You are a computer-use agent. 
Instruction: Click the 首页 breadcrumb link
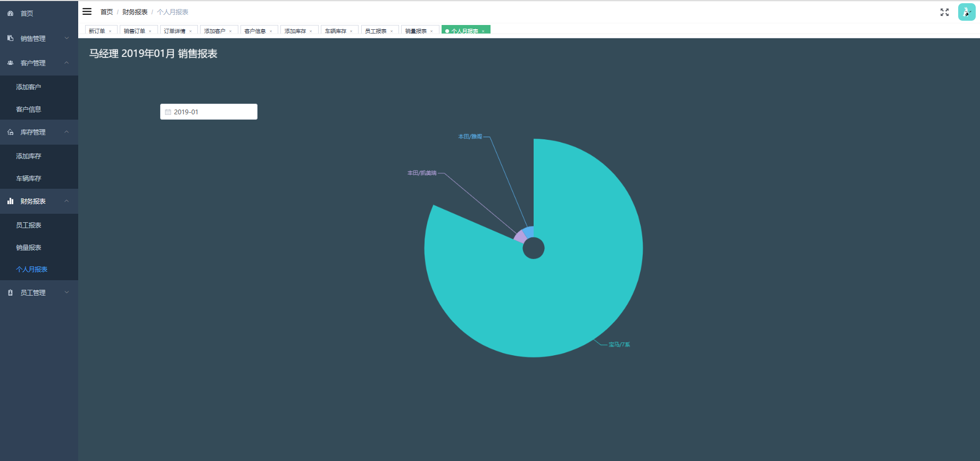tap(106, 12)
